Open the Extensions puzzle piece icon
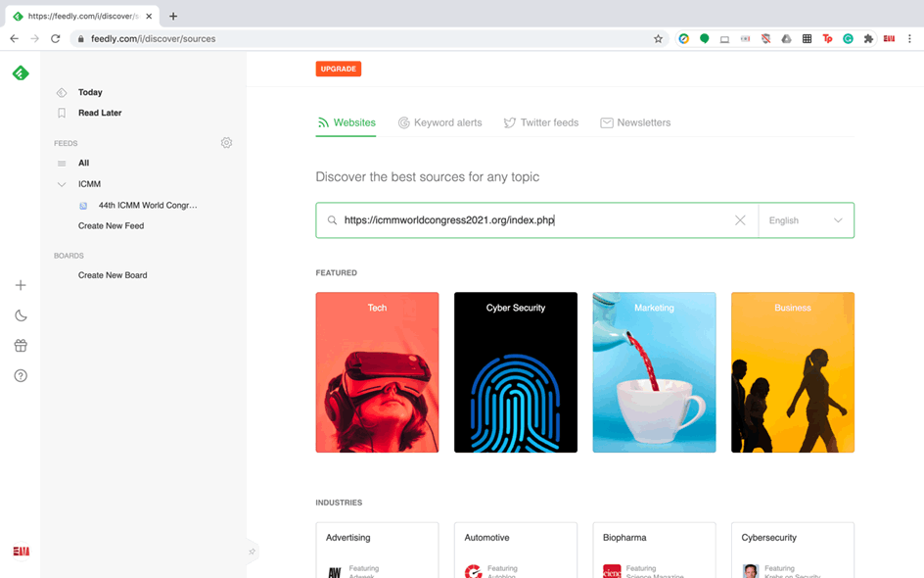 pyautogui.click(x=868, y=39)
